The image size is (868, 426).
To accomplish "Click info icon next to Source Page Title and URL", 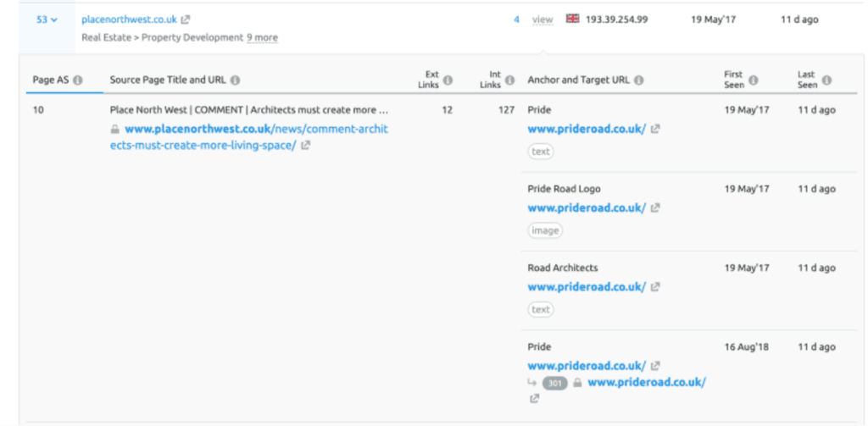I will point(235,80).
